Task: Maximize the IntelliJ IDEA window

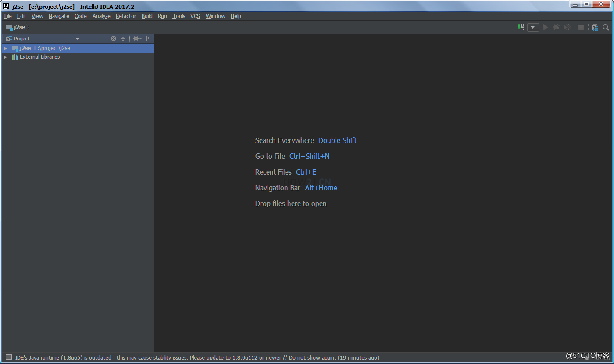Action: (587, 4)
